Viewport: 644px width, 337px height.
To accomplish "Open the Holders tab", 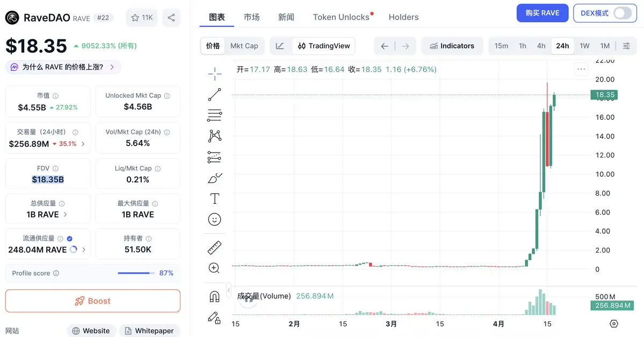I will click(x=403, y=17).
